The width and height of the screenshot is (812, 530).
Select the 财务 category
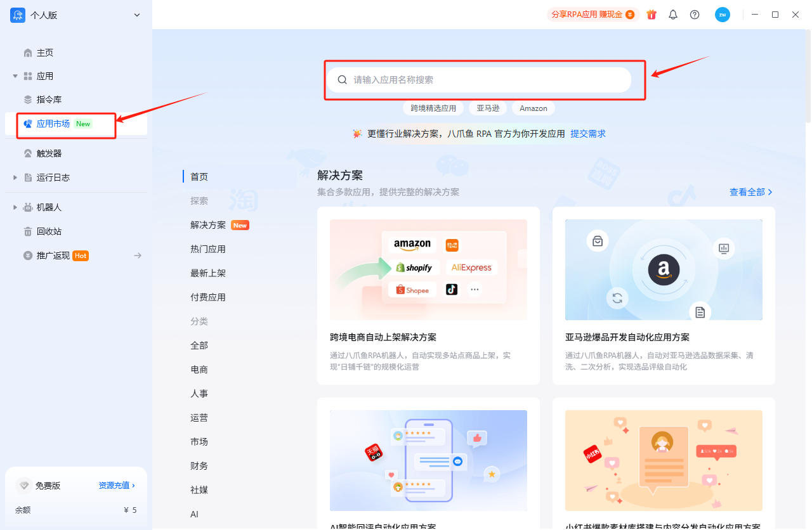click(199, 466)
